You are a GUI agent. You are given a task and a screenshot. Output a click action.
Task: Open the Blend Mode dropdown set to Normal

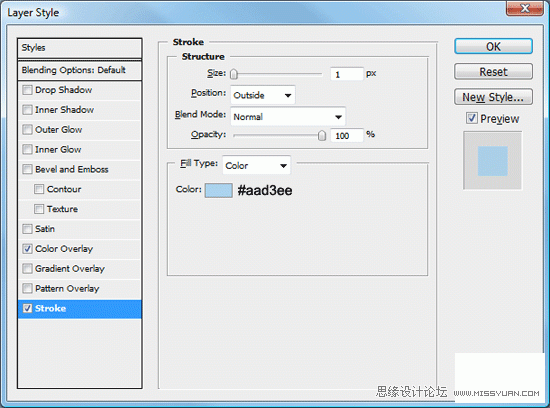tap(288, 116)
